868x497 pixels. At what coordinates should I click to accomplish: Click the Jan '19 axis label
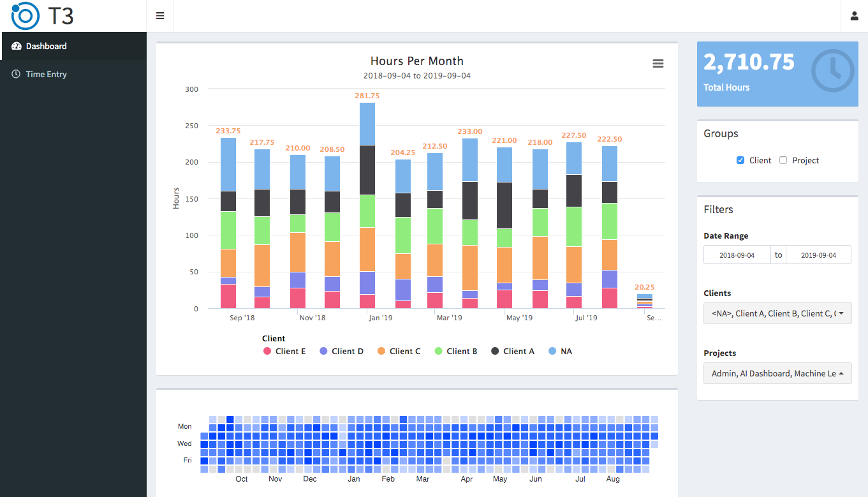pos(381,318)
